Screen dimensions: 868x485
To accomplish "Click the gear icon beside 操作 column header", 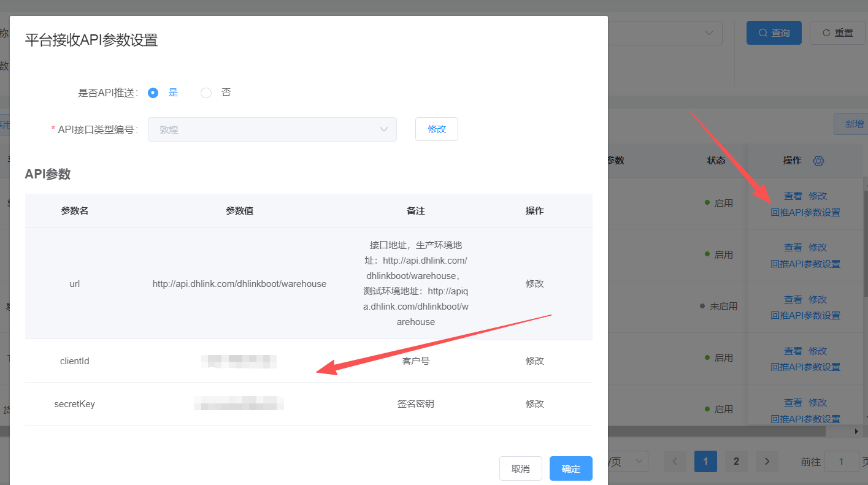I will (x=818, y=161).
